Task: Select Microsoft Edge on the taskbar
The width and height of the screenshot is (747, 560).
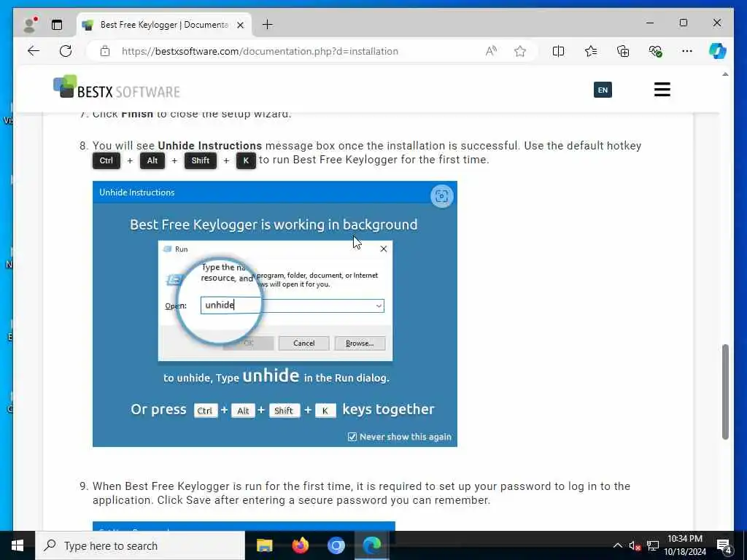Action: [372, 545]
